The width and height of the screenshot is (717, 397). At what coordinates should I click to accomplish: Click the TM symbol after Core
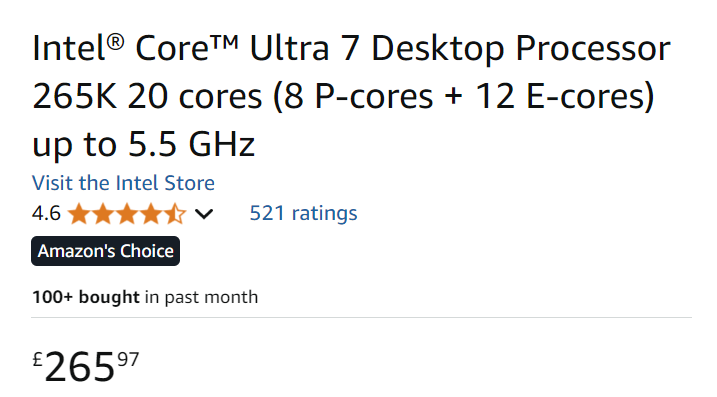pyautogui.click(x=225, y=42)
